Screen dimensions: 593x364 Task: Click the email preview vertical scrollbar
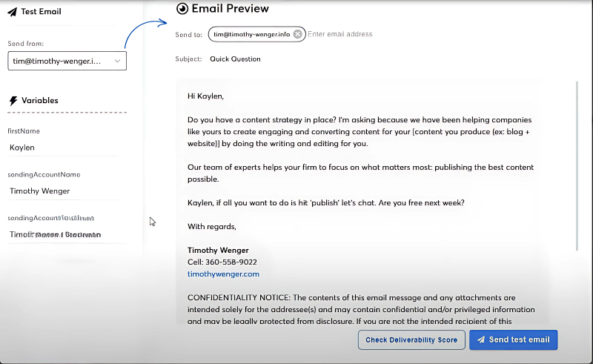coord(577,163)
